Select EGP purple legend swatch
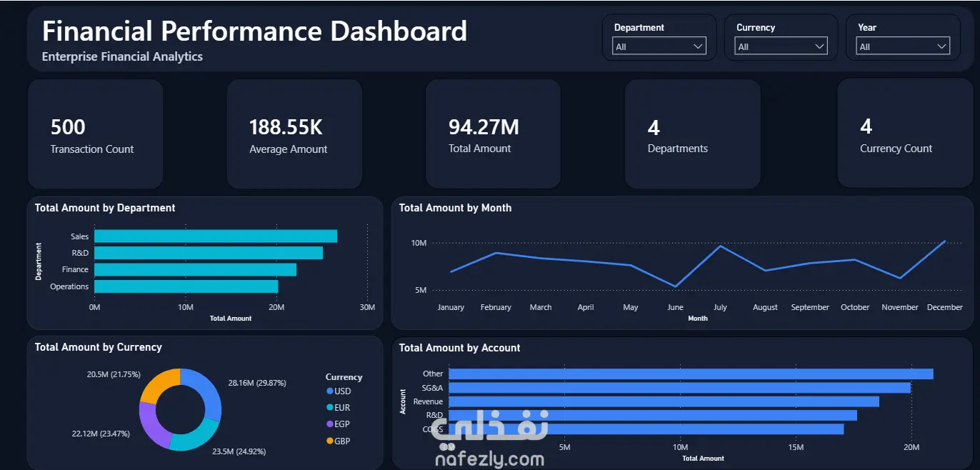The image size is (980, 470). point(329,424)
